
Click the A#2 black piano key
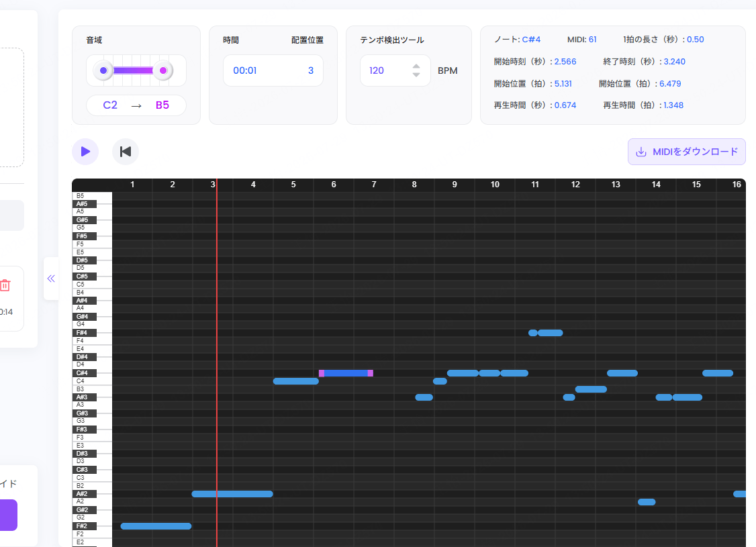click(85, 494)
